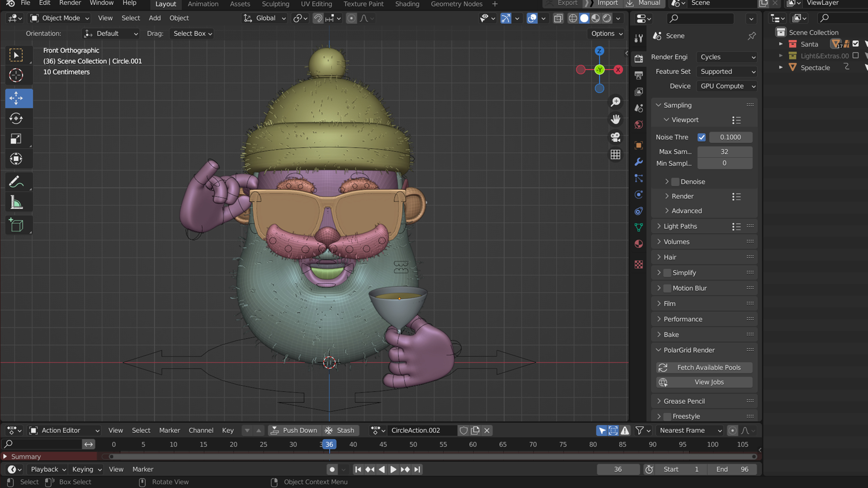Open Device GPU Compute dropdown
The image size is (868, 488).
[727, 86]
